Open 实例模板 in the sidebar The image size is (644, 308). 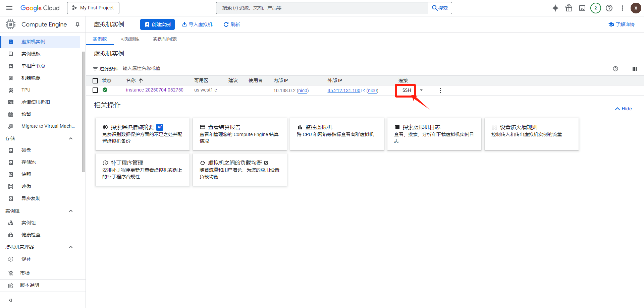(x=40, y=54)
